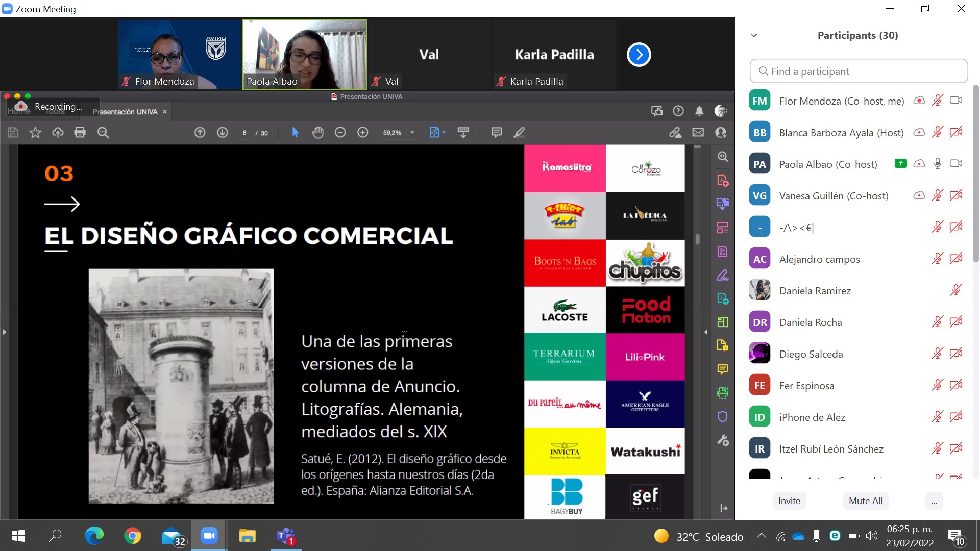980x551 pixels.
Task: Select the arrow selection tool
Action: coord(295,133)
